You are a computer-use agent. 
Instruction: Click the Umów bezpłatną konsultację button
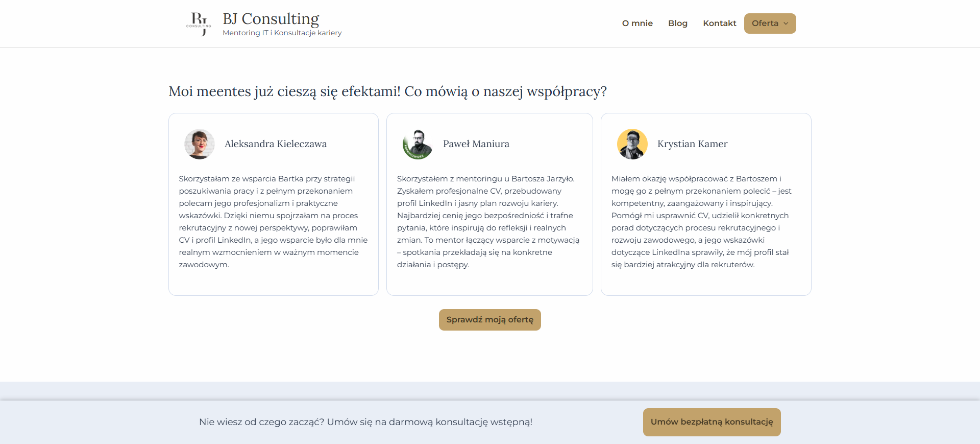point(712,422)
